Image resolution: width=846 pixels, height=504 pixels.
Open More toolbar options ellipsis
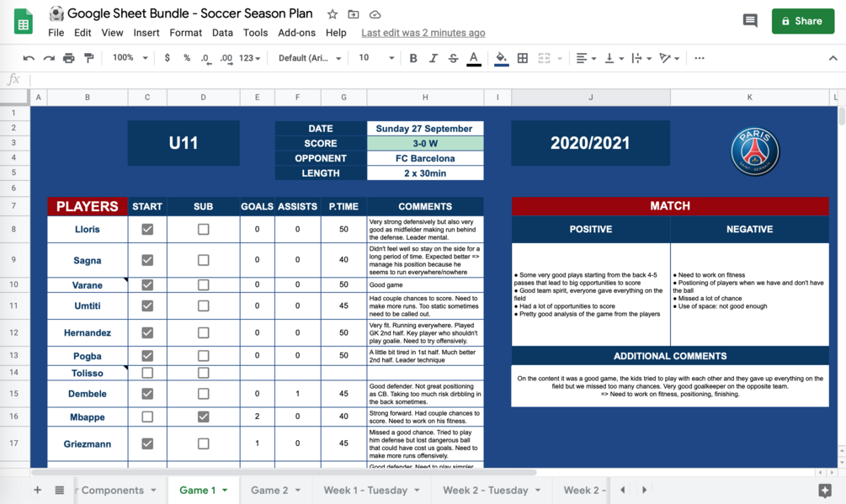700,58
